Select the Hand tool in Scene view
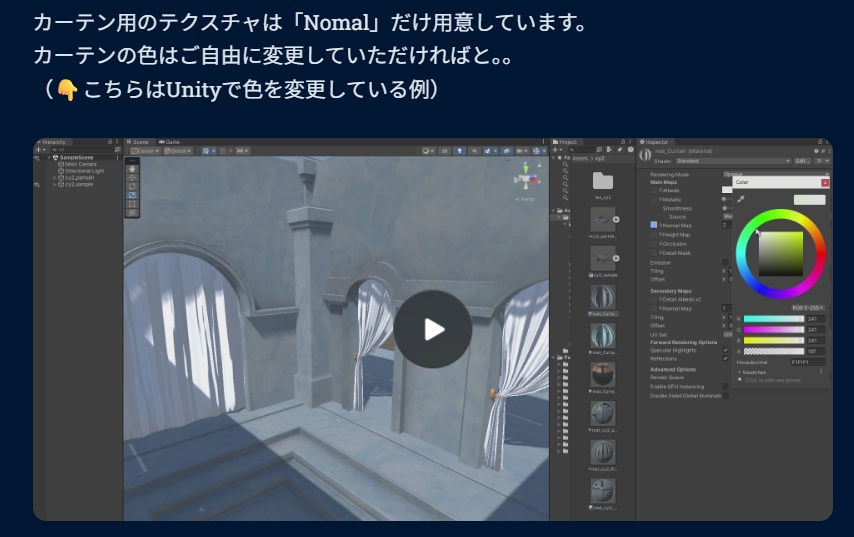This screenshot has width=854, height=537. [x=132, y=169]
